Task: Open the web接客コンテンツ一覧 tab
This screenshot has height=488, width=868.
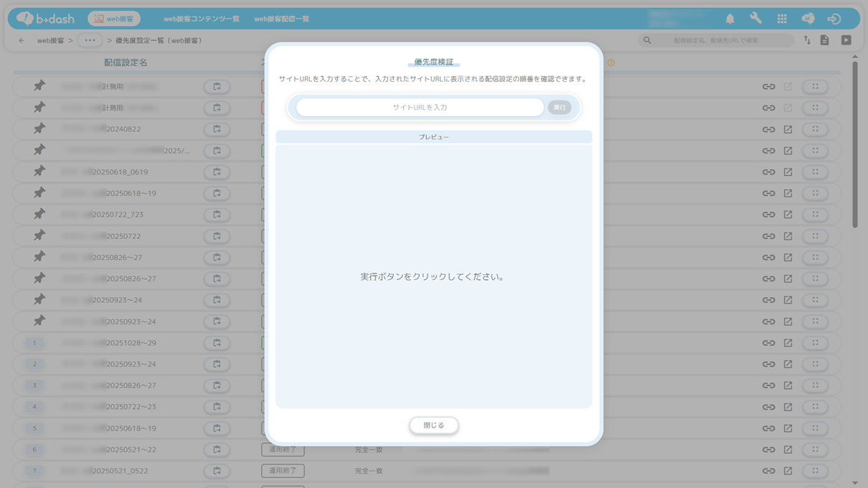Action: click(202, 19)
